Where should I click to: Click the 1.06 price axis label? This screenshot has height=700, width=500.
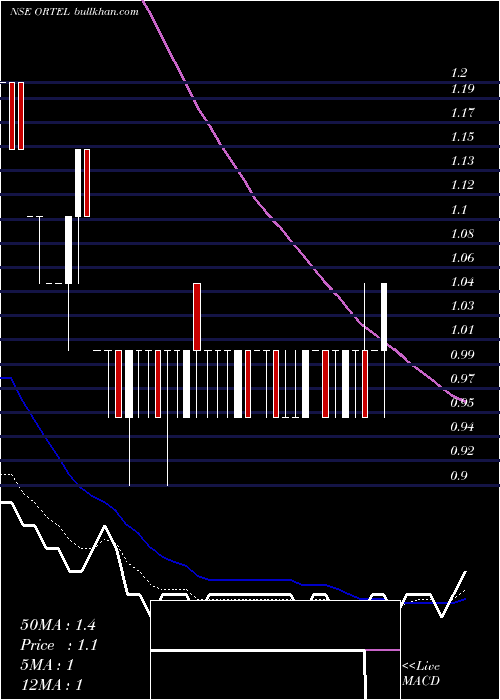(x=462, y=258)
